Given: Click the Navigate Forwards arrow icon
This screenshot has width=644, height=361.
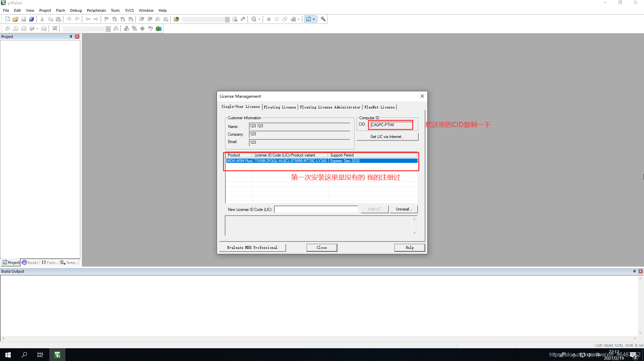Looking at the screenshot, I should (96, 19).
